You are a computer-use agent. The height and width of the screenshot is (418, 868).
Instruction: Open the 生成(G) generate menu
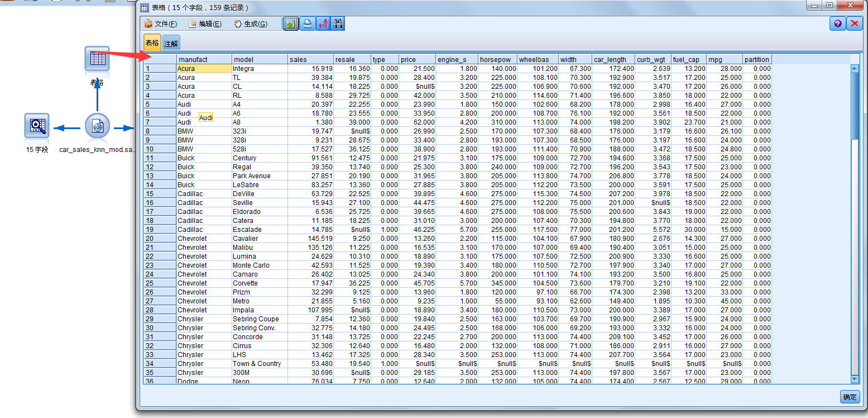click(251, 23)
